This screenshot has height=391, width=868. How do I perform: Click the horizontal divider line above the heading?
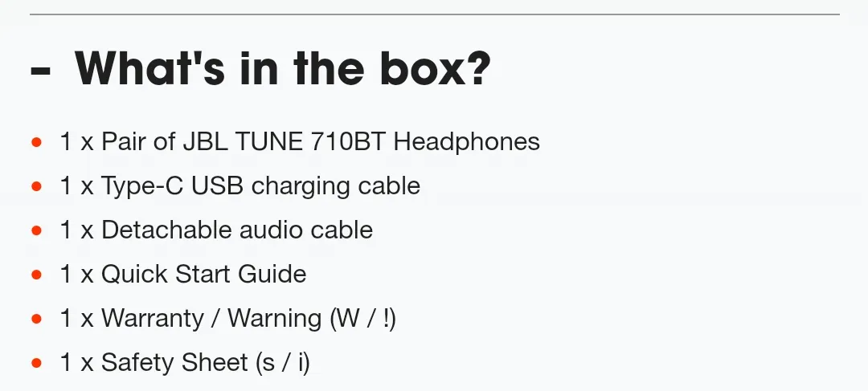point(435,14)
